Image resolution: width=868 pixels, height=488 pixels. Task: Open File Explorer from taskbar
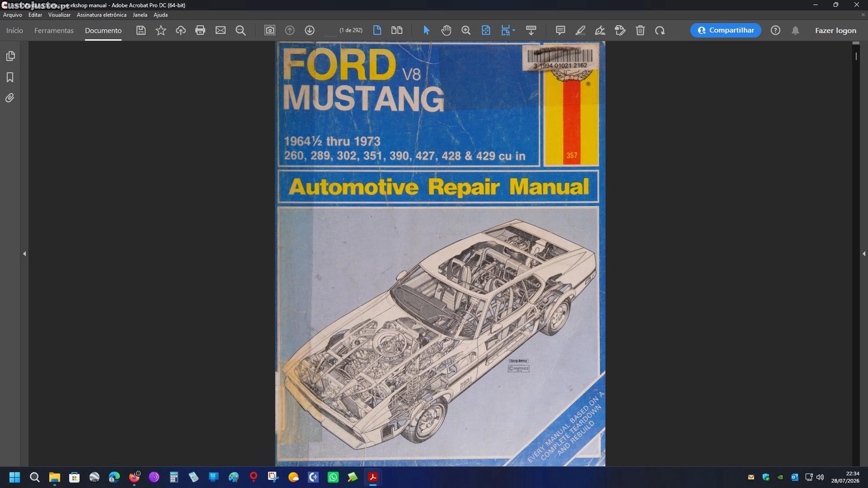(54, 477)
